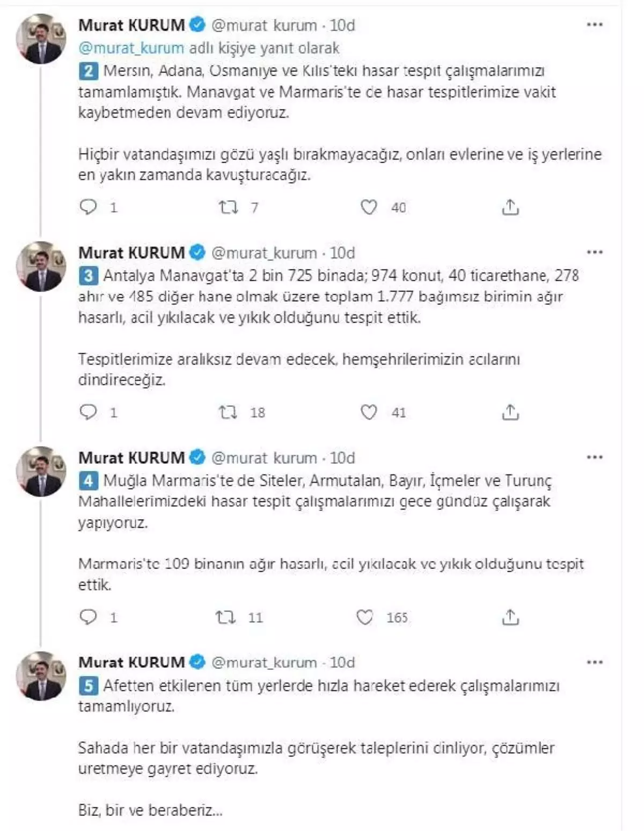
Task: Open the more options menu on tweet 2
Action: 596,23
